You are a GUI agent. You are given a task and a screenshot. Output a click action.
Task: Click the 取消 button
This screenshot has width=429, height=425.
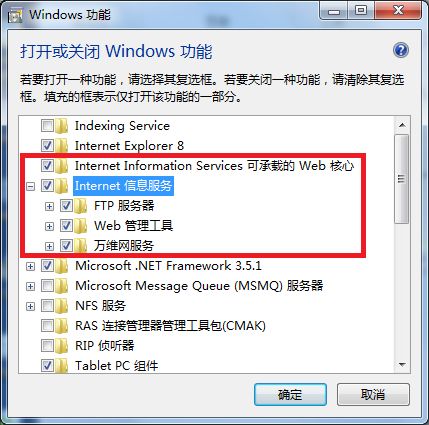click(373, 395)
